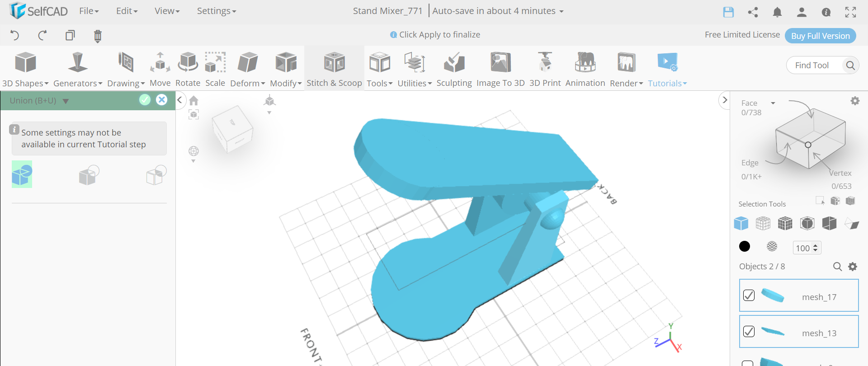Open the 3D Print tool
The width and height of the screenshot is (868, 366).
[545, 69]
